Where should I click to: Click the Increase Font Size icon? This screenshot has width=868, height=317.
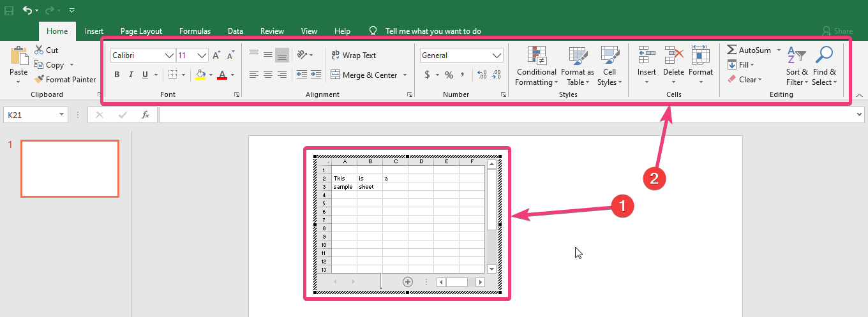(x=216, y=55)
